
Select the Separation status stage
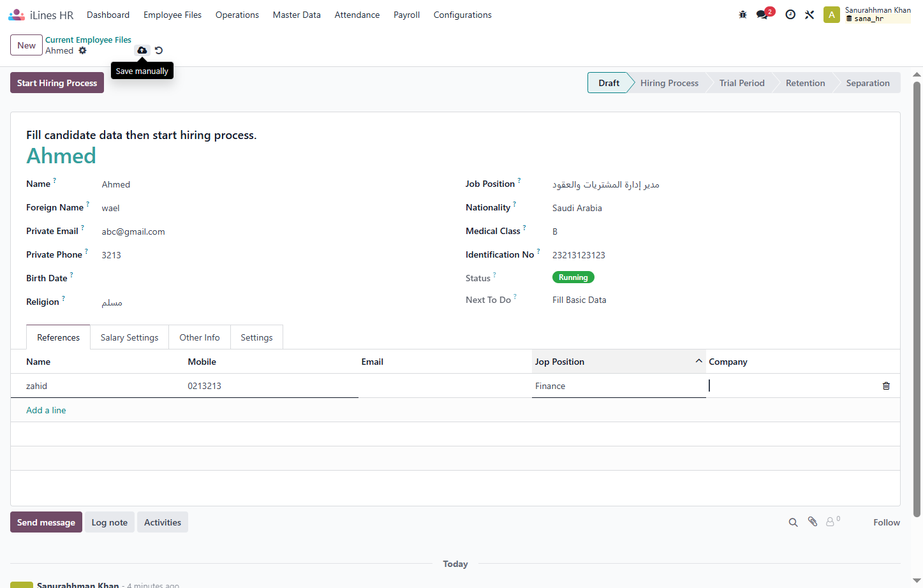pyautogui.click(x=868, y=83)
